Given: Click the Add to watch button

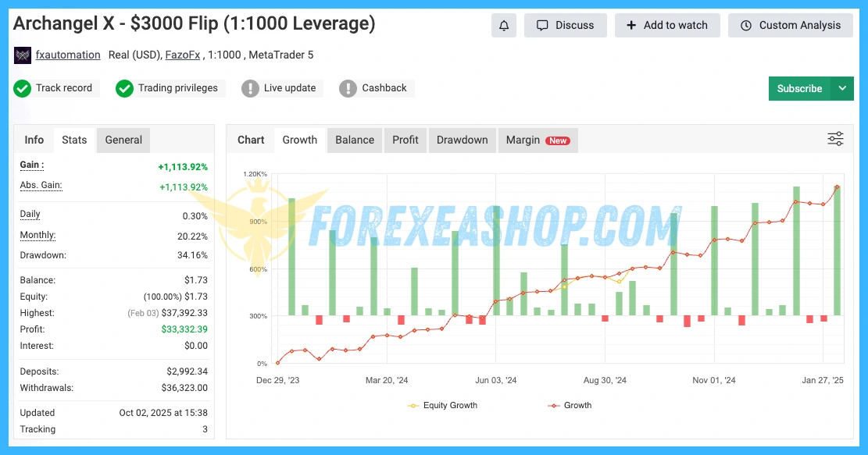Looking at the screenshot, I should (x=666, y=25).
